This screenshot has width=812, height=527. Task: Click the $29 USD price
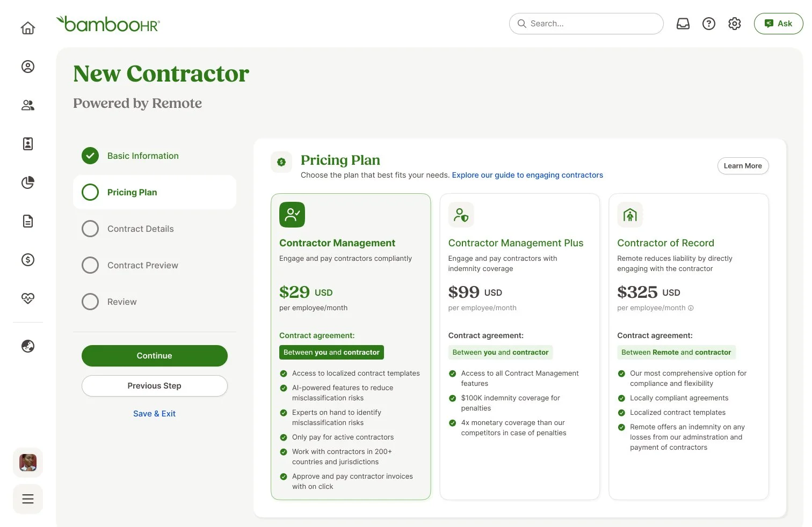click(306, 292)
